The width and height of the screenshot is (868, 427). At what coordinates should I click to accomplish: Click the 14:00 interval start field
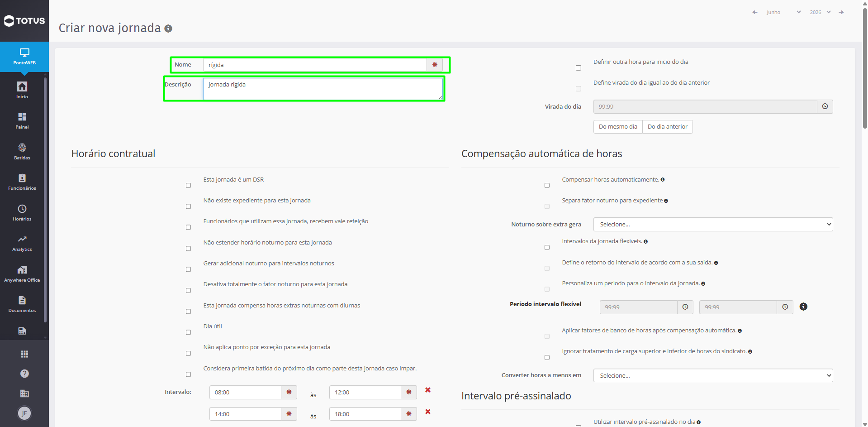245,414
